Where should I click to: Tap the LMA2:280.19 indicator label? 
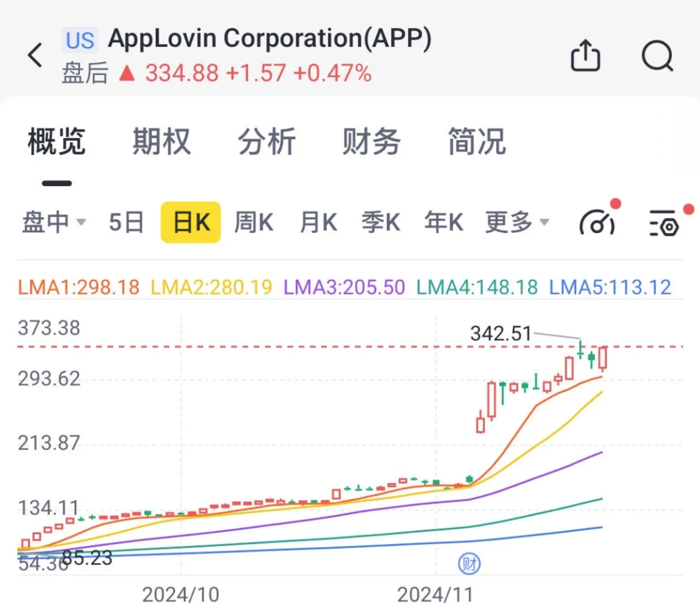(x=212, y=287)
